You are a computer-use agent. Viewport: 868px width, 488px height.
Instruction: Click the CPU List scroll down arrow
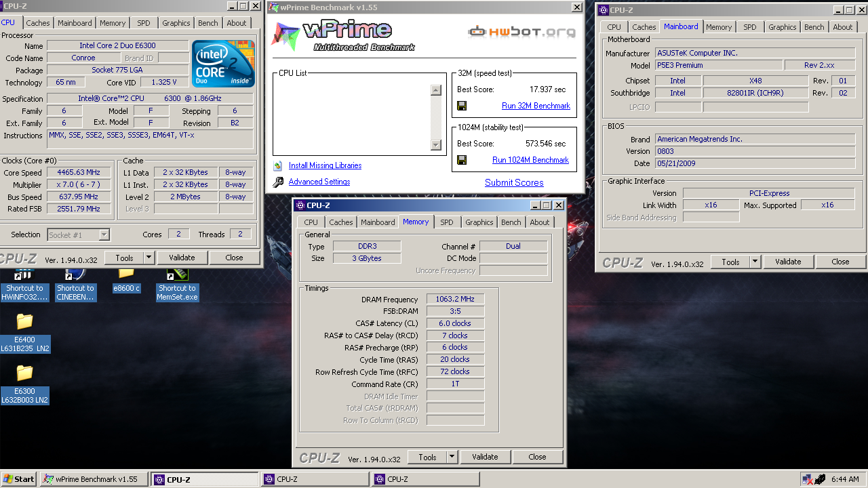(x=436, y=145)
